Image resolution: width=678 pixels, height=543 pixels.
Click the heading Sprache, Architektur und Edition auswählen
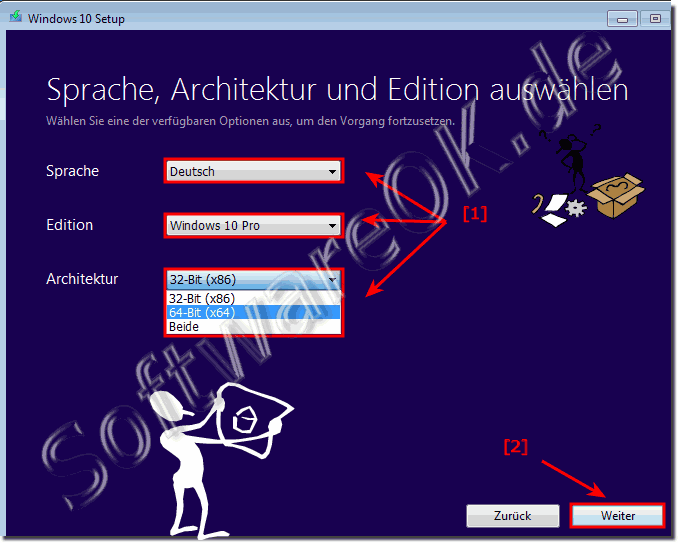[x=337, y=90]
